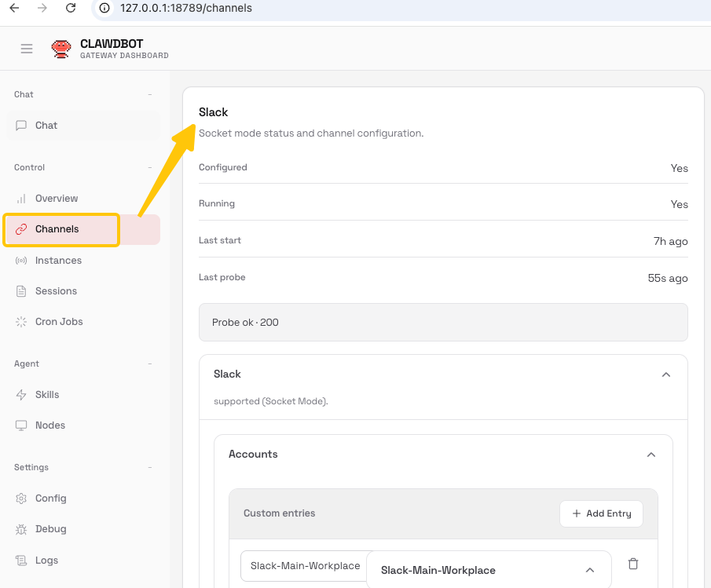Click the Clawdbot lobster logo
The width and height of the screenshot is (711, 588).
pos(61,49)
